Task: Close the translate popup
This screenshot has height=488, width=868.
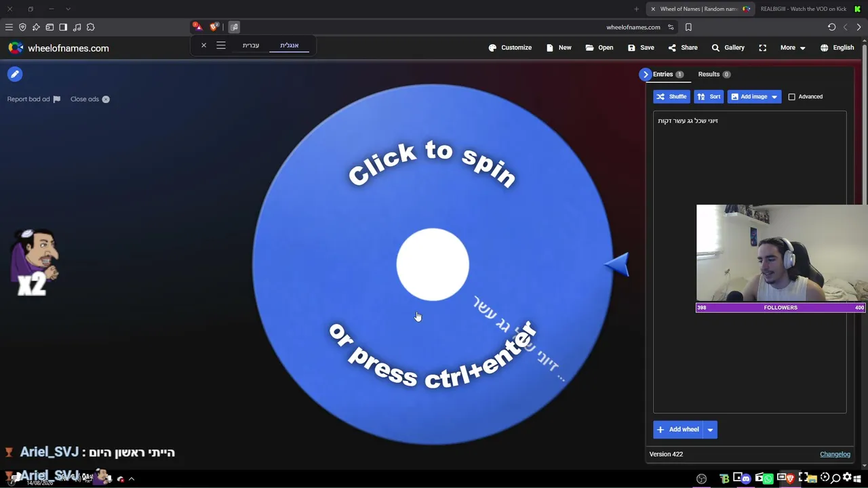Action: click(x=203, y=45)
